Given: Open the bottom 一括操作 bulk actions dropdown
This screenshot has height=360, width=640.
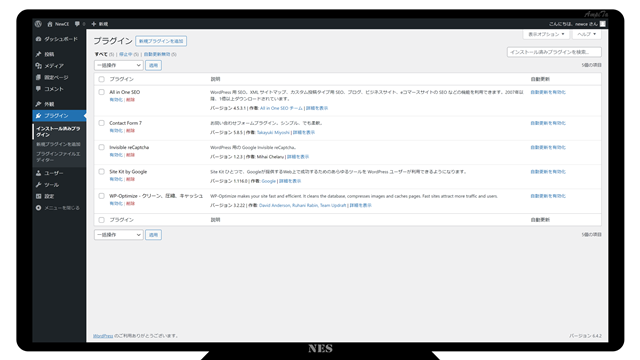Looking at the screenshot, I should pos(118,235).
